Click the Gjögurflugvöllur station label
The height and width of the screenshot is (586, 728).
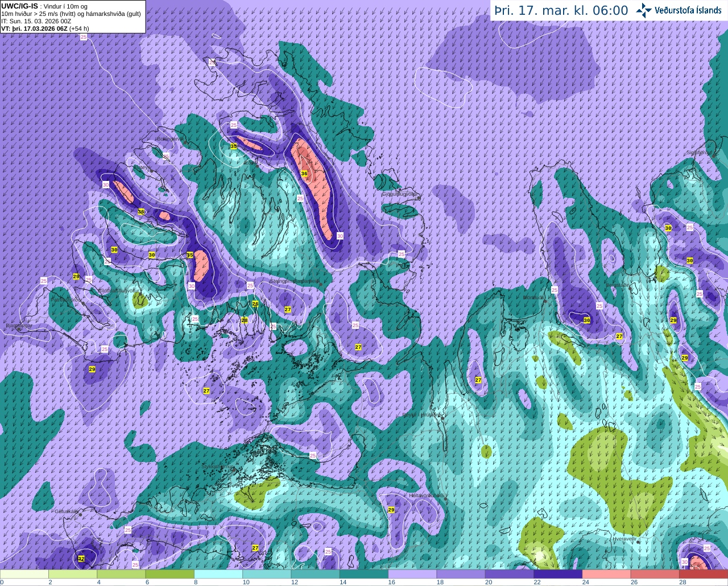tap(401, 194)
